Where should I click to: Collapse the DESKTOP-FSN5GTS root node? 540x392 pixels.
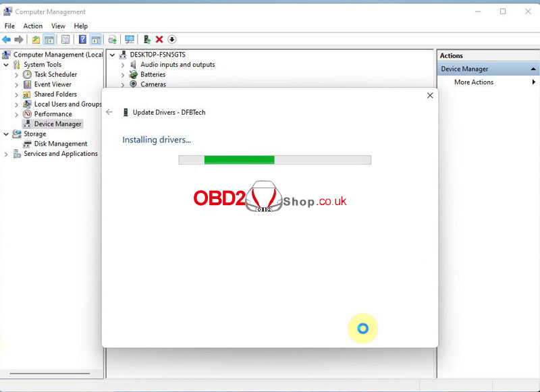[112, 55]
